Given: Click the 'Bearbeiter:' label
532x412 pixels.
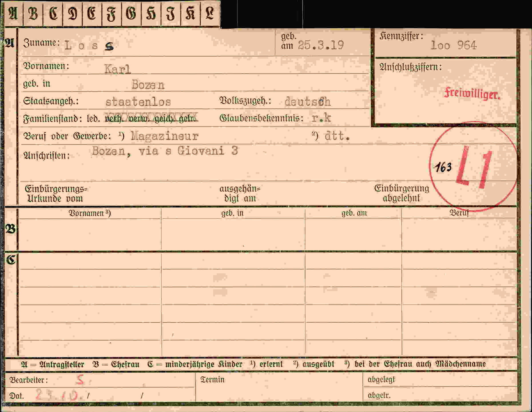Looking at the screenshot, I should [29, 380].
